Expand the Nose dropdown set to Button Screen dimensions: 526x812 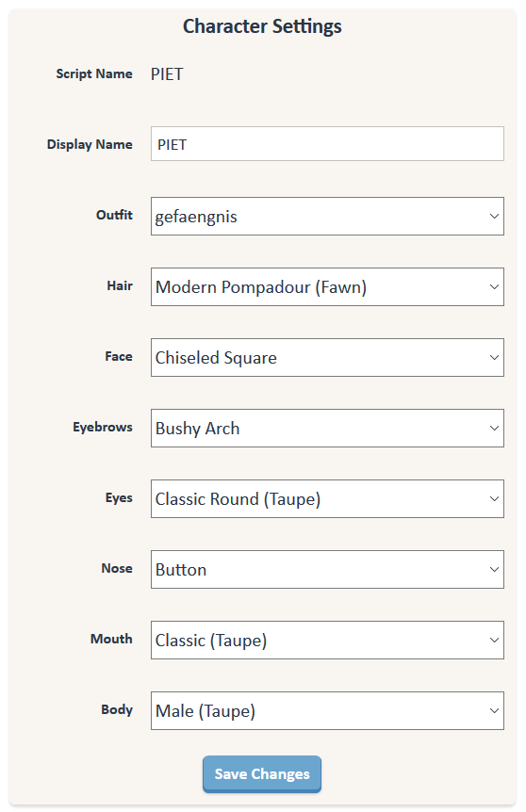pyautogui.click(x=327, y=570)
